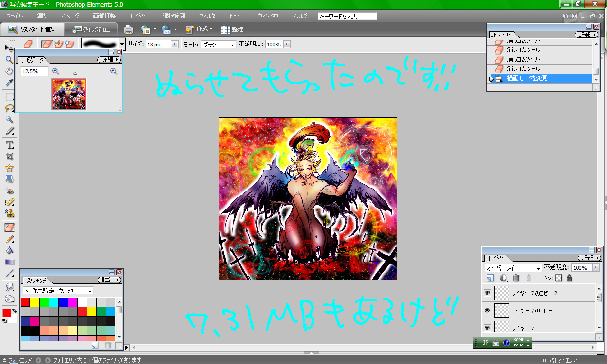Choose the Pencil tool
Screen dimensions: 607x364
tap(9, 239)
